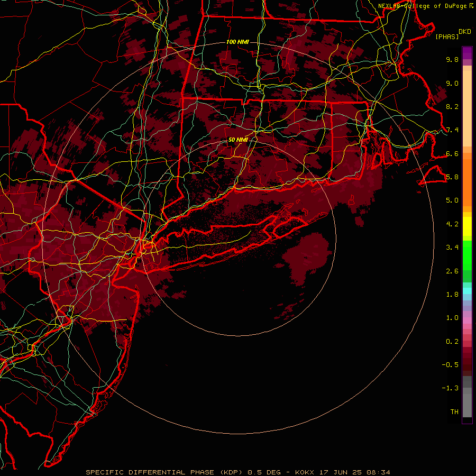The height and width of the screenshot is (476, 476).
Task: Click the 08:34 timestamp in caption
Action: [378, 472]
